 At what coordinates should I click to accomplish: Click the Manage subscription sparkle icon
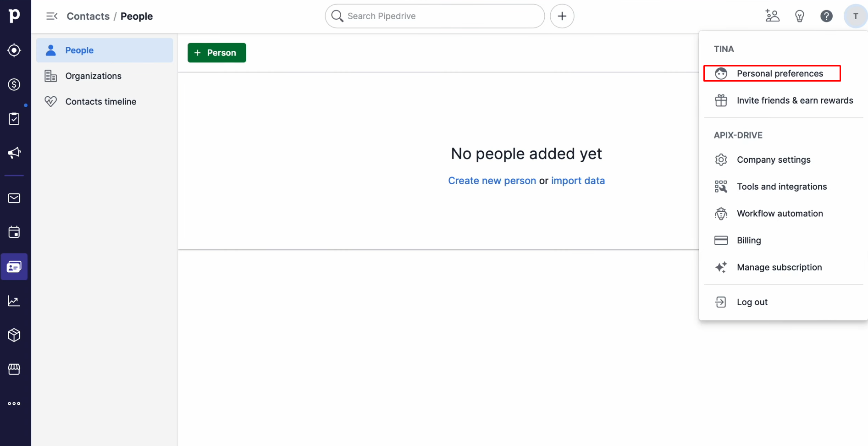(721, 267)
